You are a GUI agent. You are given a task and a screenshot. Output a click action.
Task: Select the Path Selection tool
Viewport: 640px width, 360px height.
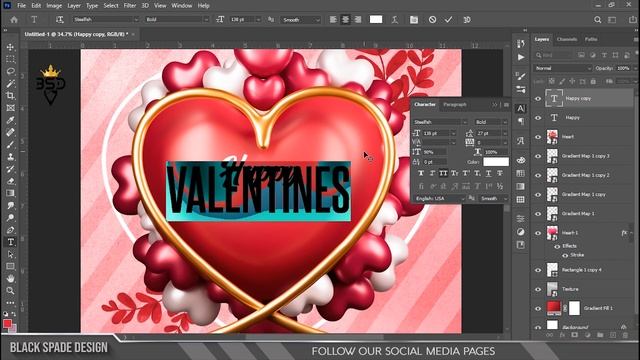point(10,254)
